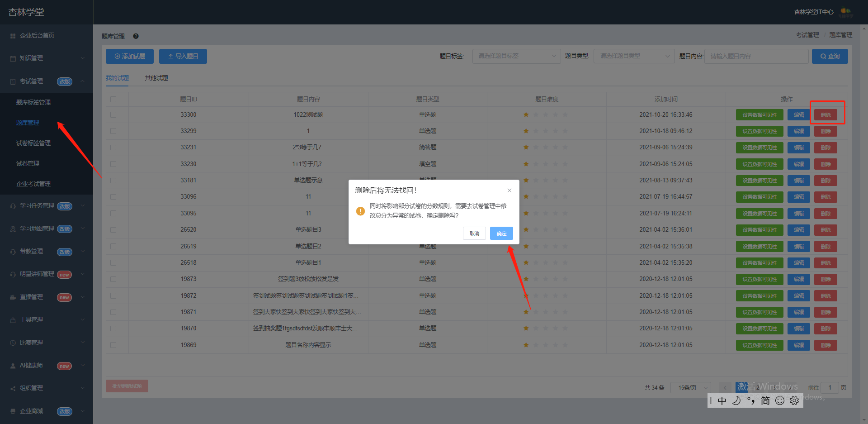Screen dimensions: 868x424
Task: Open the 题目标签 dropdown
Action: tap(516, 56)
